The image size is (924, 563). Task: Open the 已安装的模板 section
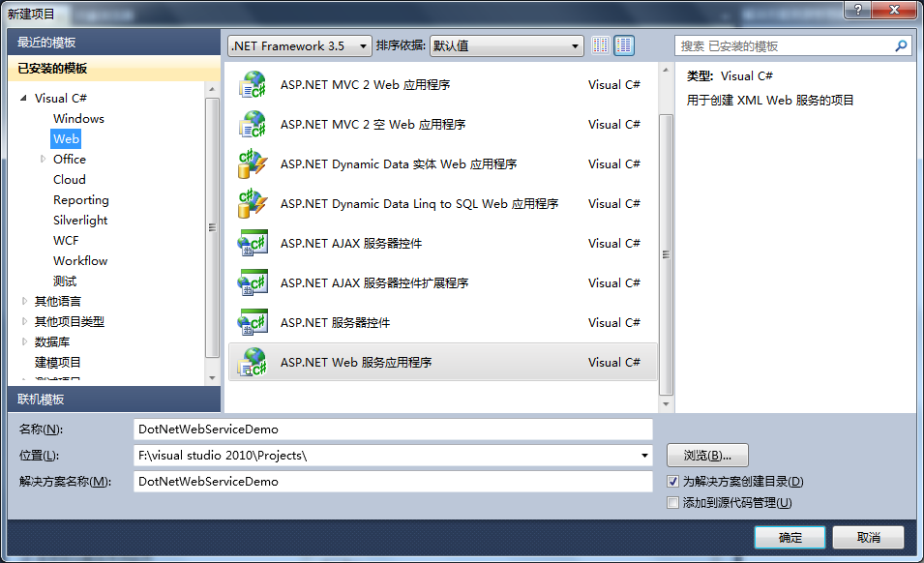click(x=114, y=69)
